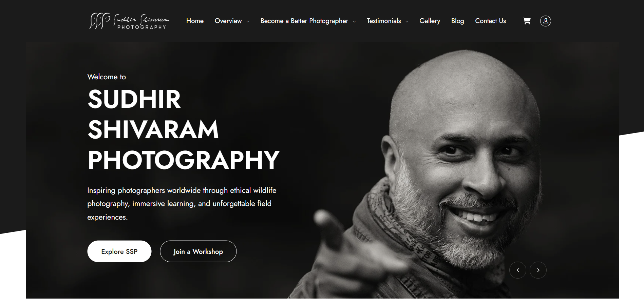Open the Gallery menu item
This screenshot has height=305, width=644.
430,21
